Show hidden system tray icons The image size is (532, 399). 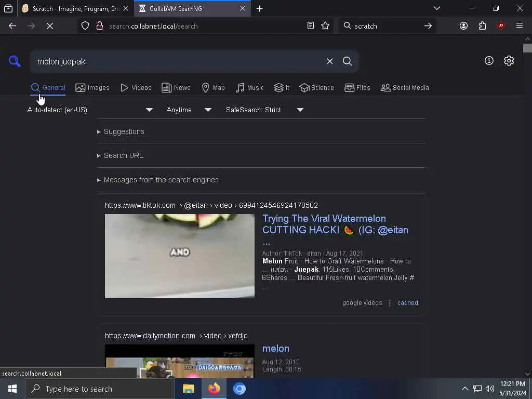[x=465, y=389]
